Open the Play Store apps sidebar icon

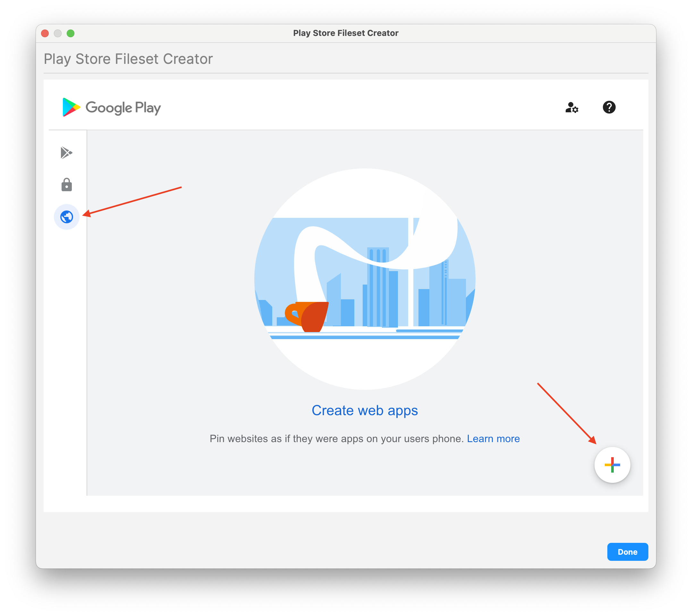click(x=66, y=153)
